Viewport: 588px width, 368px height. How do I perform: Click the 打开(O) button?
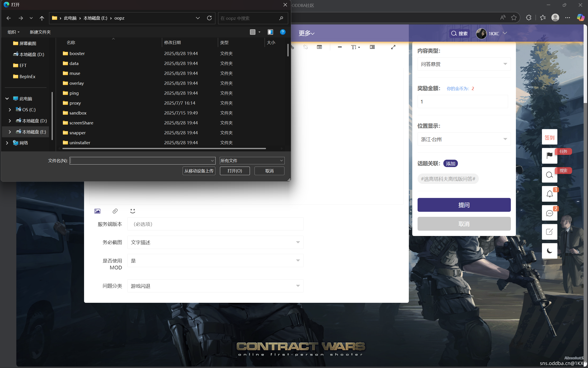pos(235,171)
